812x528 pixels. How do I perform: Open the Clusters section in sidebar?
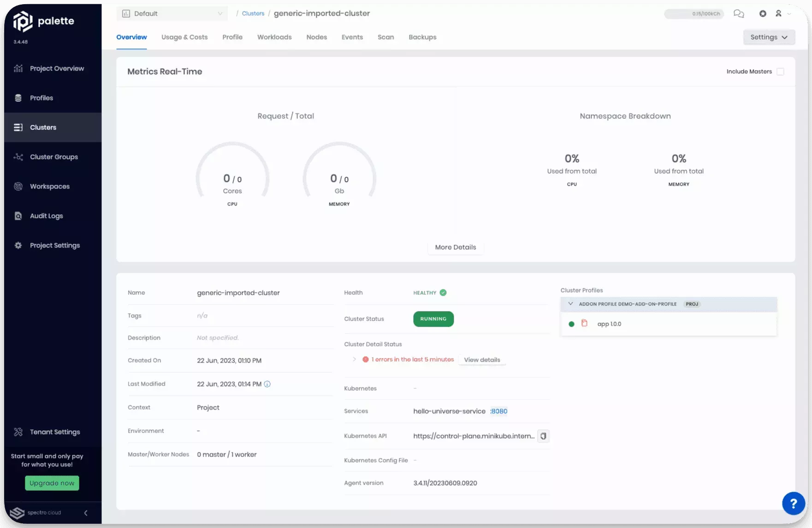point(43,127)
